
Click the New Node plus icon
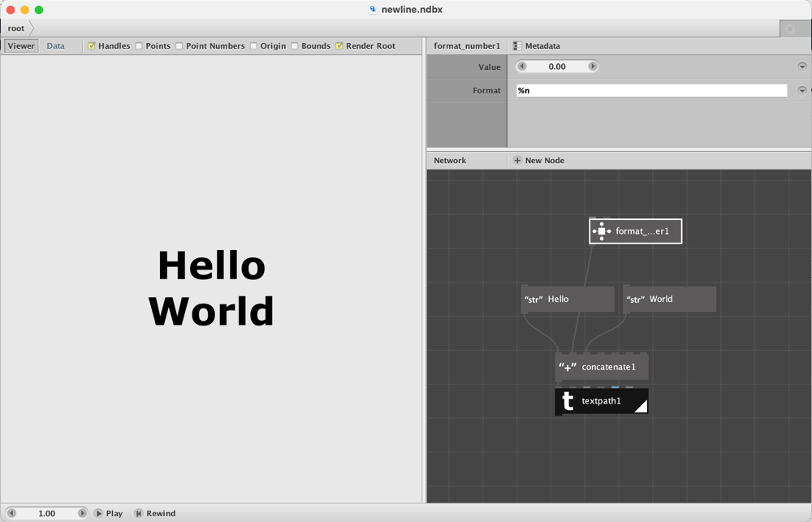coord(517,161)
